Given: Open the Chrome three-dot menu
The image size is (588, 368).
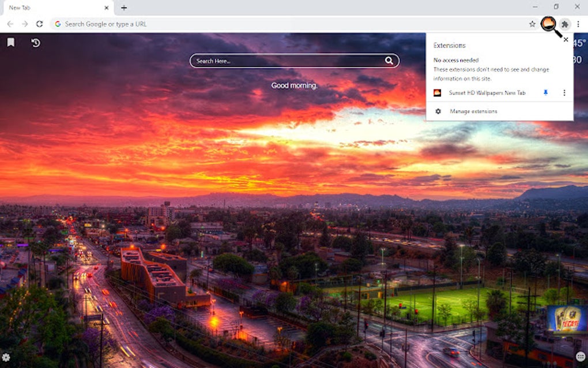Looking at the screenshot, I should click(578, 24).
